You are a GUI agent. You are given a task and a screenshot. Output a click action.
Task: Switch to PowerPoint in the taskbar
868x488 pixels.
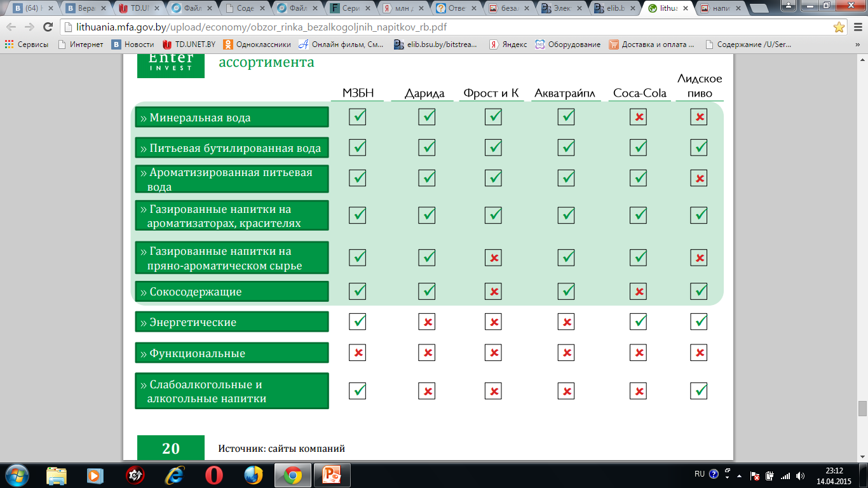(x=332, y=475)
